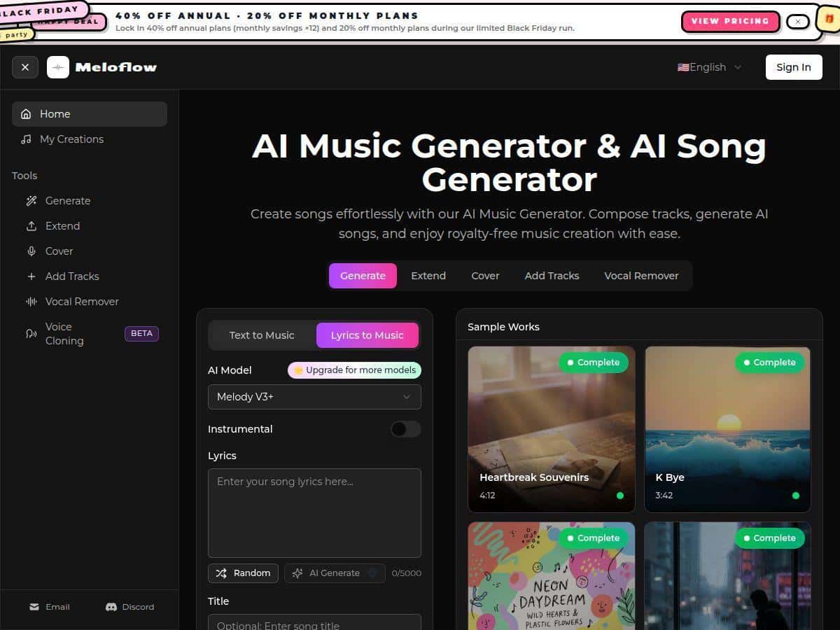Viewport: 840px width, 630px height.
Task: Click the Add Tracks plus icon
Action: [x=31, y=276]
